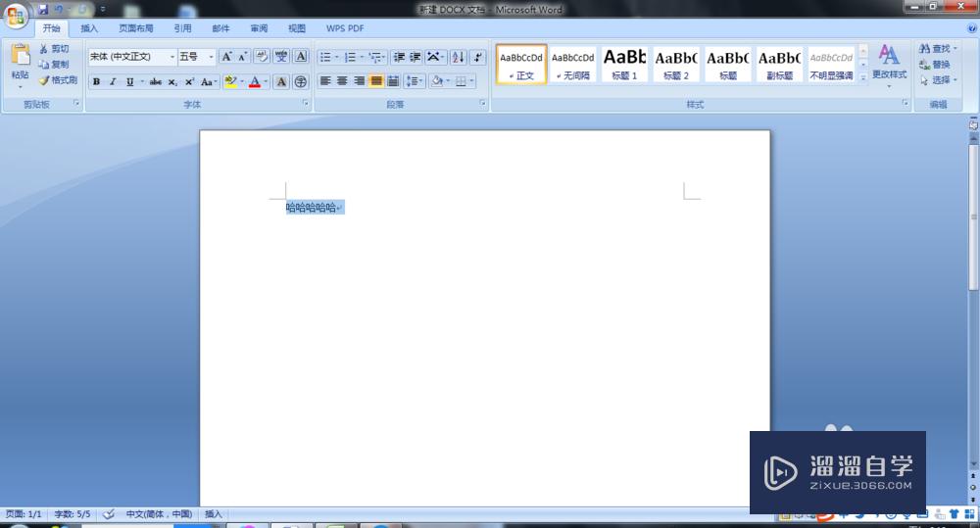
Task: Activate the Format Painter 格式刷
Action: (x=58, y=80)
